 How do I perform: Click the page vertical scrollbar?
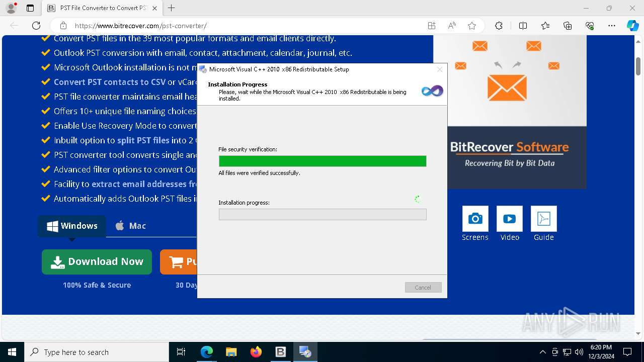click(x=638, y=65)
